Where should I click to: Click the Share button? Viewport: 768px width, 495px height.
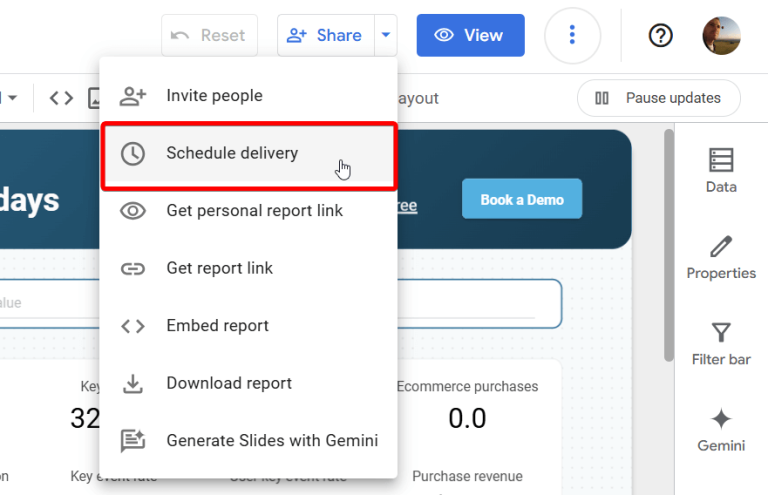pyautogui.click(x=325, y=35)
